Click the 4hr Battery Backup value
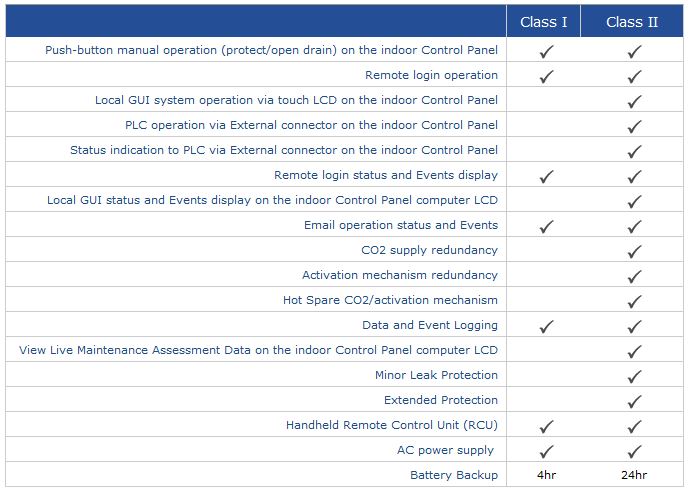The height and width of the screenshot is (492, 689). (546, 475)
